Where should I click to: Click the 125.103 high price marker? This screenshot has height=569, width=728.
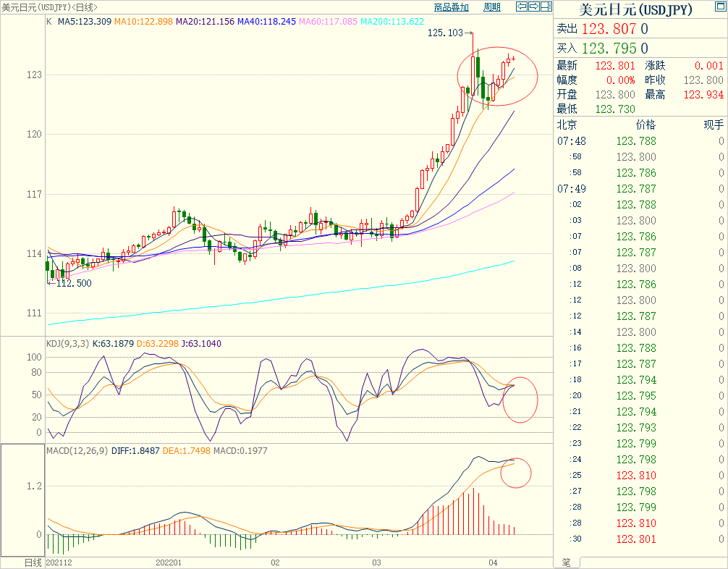(x=444, y=33)
